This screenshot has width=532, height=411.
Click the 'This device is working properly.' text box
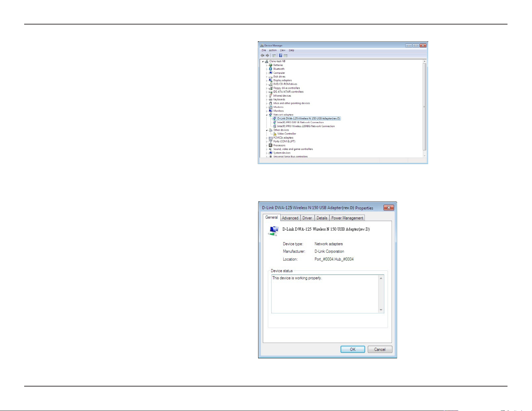click(328, 294)
